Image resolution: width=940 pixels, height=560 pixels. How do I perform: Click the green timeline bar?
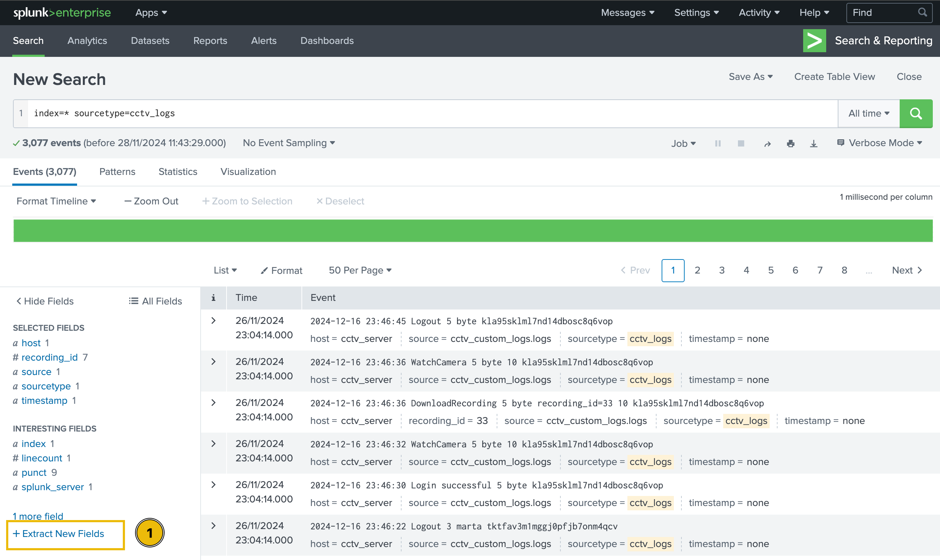(473, 231)
